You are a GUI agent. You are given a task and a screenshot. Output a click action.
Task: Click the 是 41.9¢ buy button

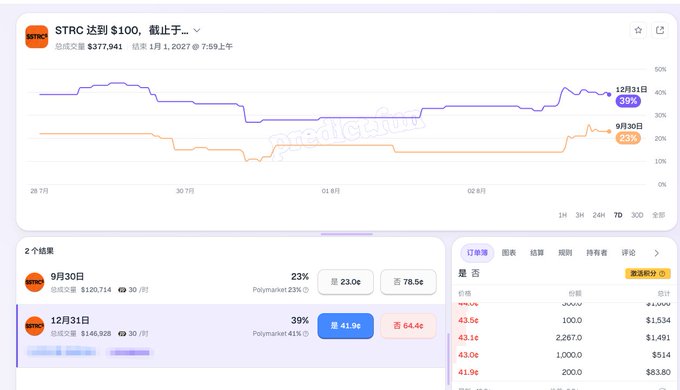tap(346, 326)
